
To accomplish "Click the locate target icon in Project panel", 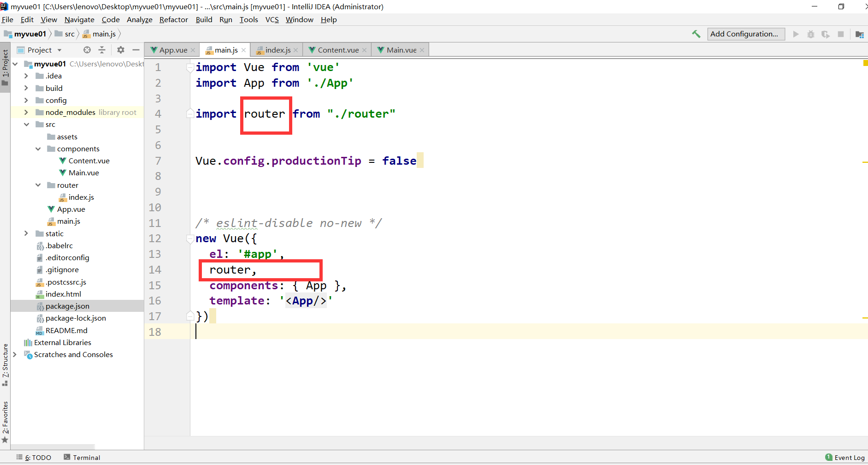I will click(x=87, y=50).
